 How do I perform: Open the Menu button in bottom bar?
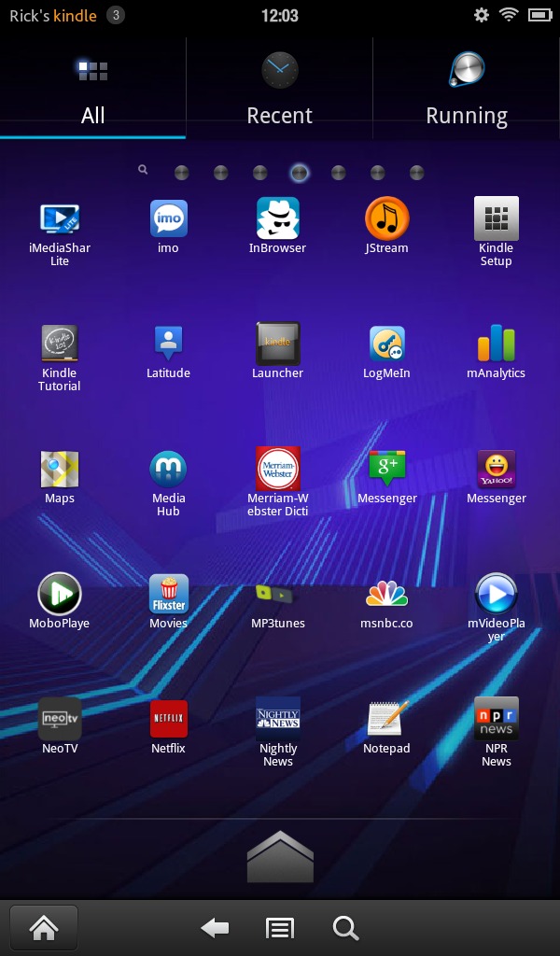tap(280, 929)
